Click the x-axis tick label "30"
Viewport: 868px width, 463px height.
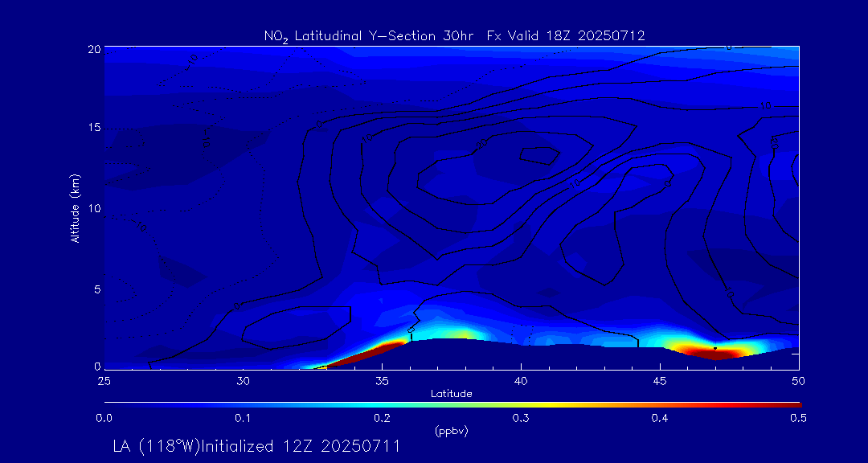pos(243,380)
